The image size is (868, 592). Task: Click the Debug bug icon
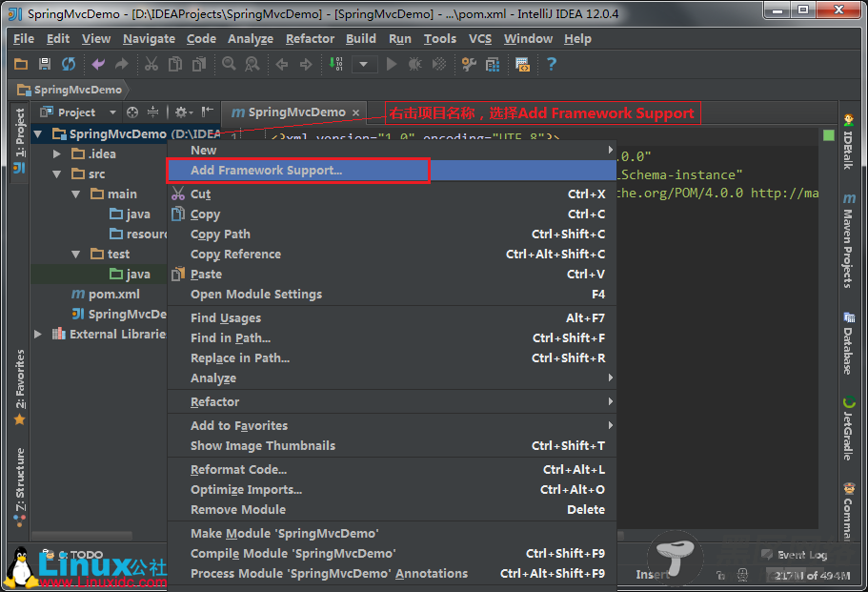tap(414, 64)
